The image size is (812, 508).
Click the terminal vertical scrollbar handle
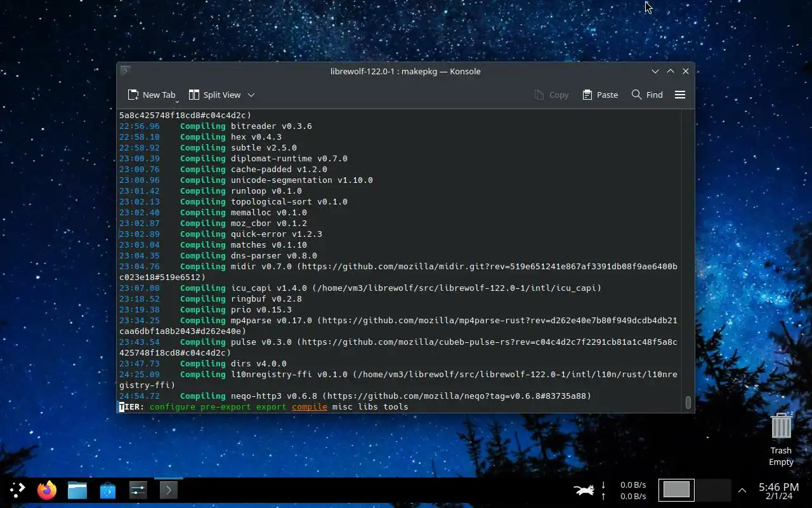(688, 403)
